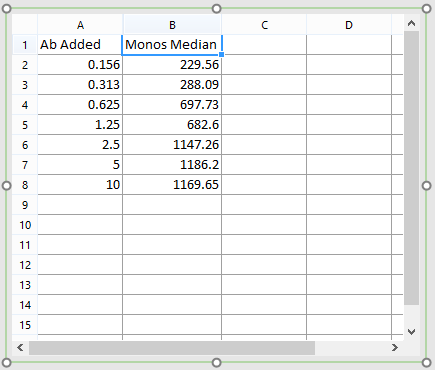Click empty cell B10
435x370 pixels.
[172, 225]
